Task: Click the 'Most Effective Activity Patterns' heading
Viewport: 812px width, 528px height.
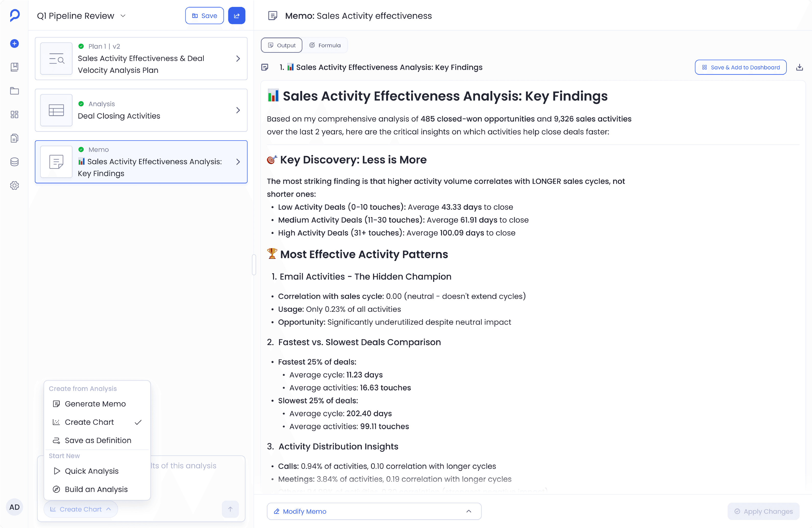Action: (x=364, y=255)
